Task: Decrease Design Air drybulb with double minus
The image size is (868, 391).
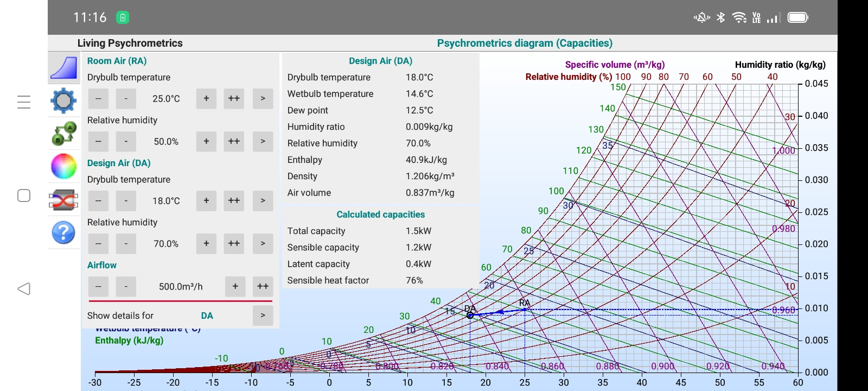Action: click(x=98, y=200)
